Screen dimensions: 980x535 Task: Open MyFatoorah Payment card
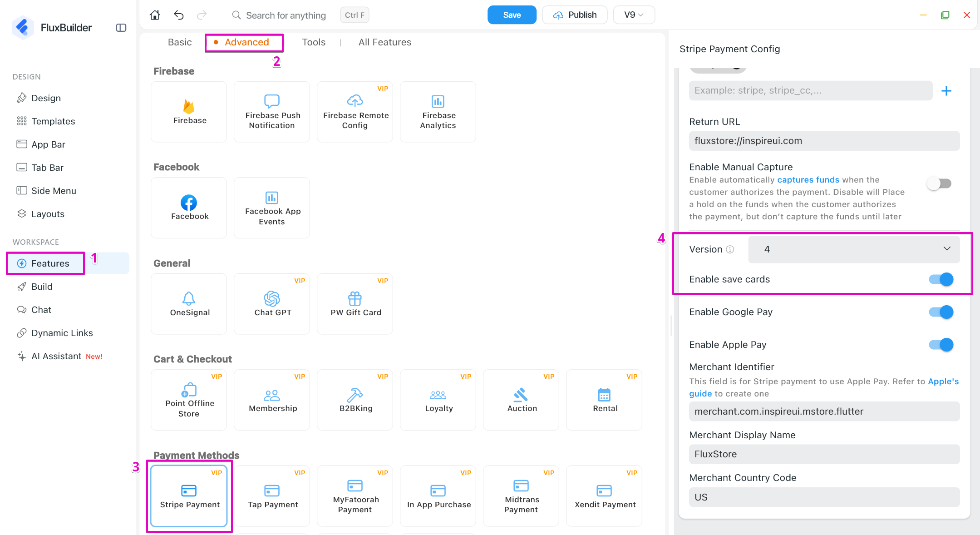(x=355, y=496)
